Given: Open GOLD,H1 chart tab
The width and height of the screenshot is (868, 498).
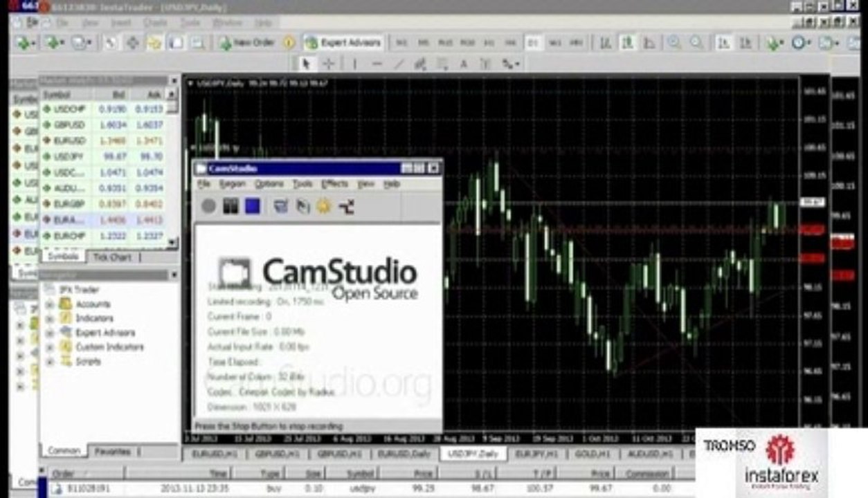Looking at the screenshot, I should click(x=592, y=454).
